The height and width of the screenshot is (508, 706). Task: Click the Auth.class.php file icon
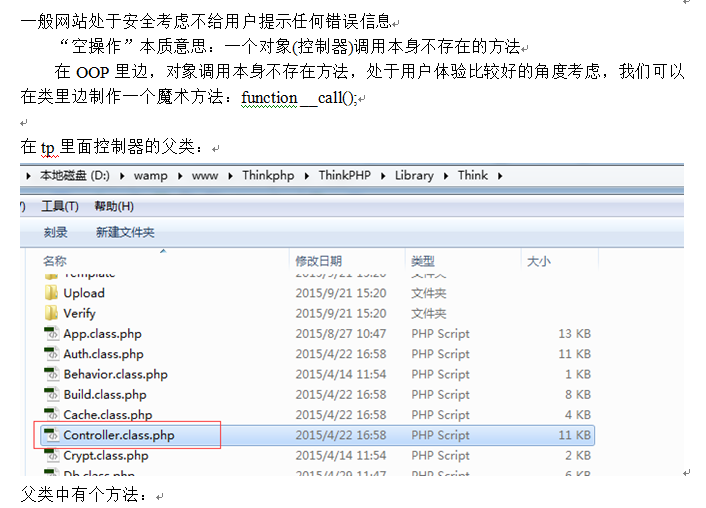pos(51,354)
